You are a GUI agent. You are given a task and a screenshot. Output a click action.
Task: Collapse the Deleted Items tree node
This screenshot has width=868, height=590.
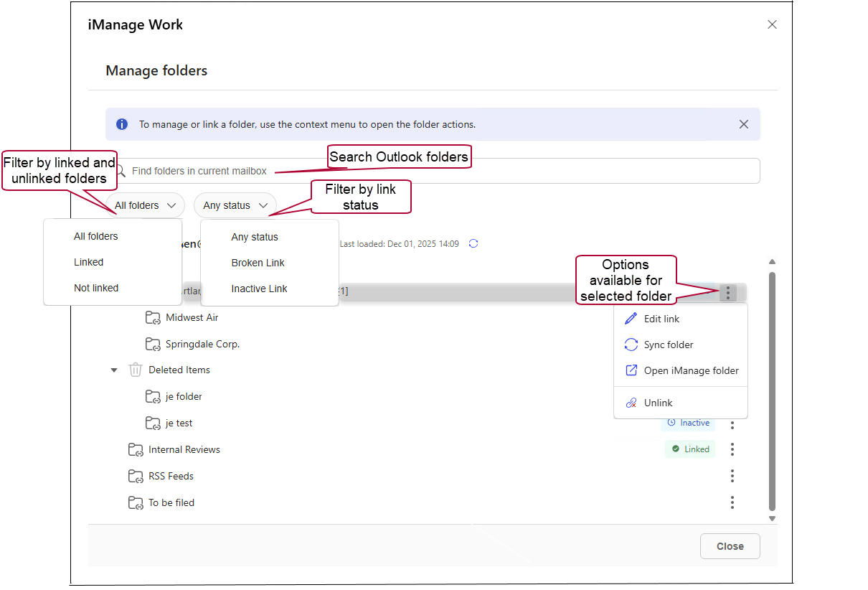(x=114, y=370)
